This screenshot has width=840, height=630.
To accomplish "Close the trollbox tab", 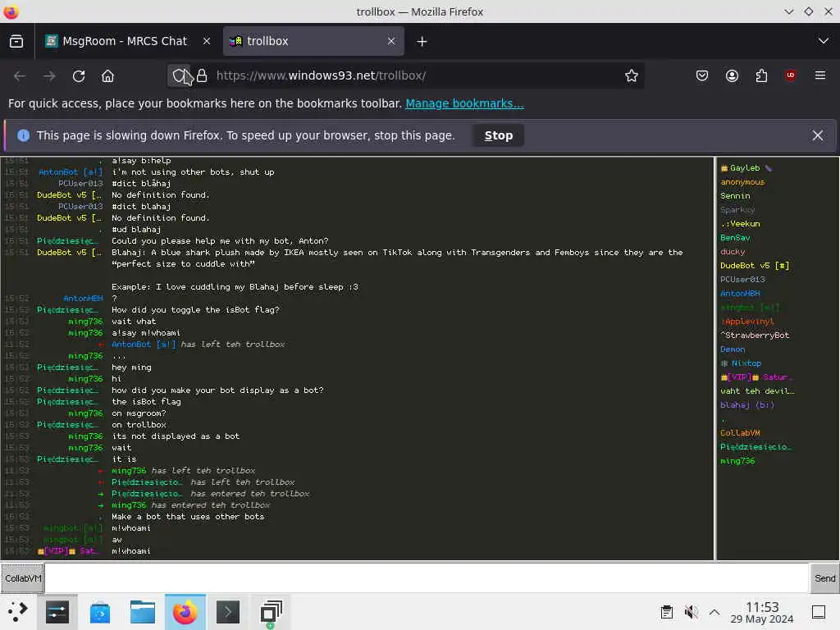I will (x=391, y=41).
